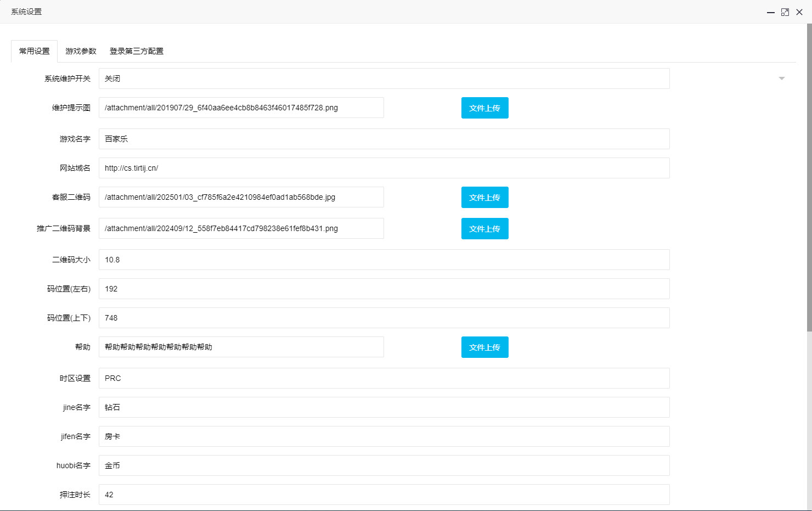Expand the 系统维护开关 dropdown arrow
The image size is (812, 511).
click(x=782, y=78)
